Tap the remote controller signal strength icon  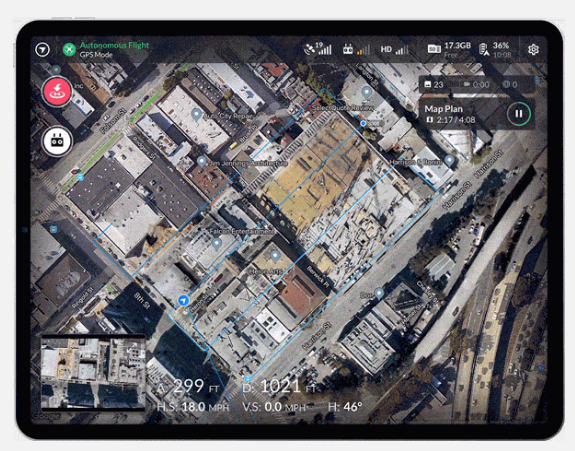click(356, 49)
